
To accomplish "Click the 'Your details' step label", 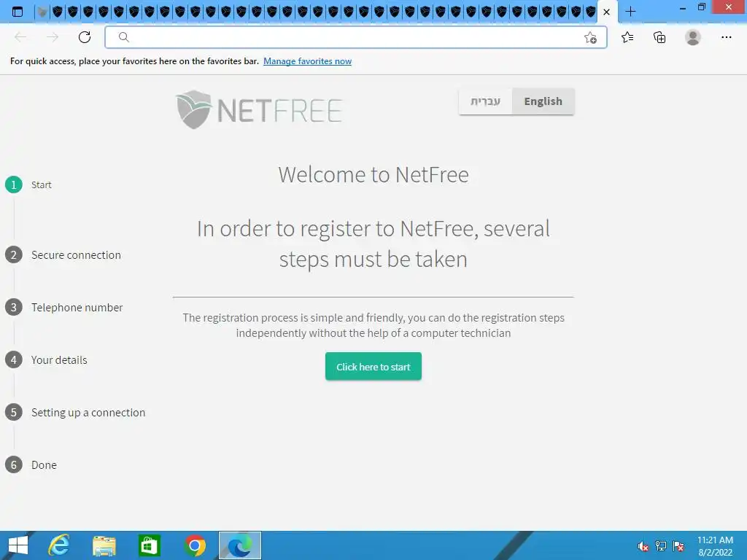I will coord(59,360).
